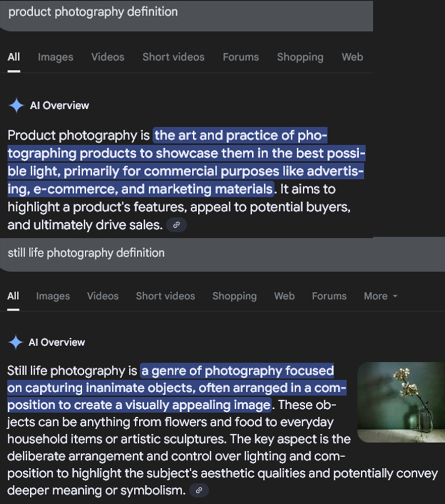
Task: Click the 'product photography definition' search box
Action: tap(187, 12)
